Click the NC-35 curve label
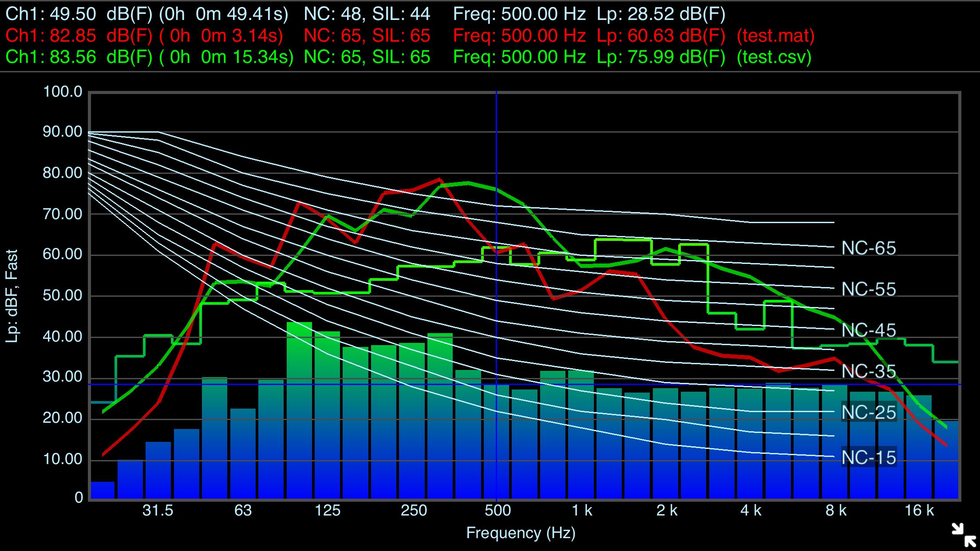The image size is (980, 551). pos(869,371)
